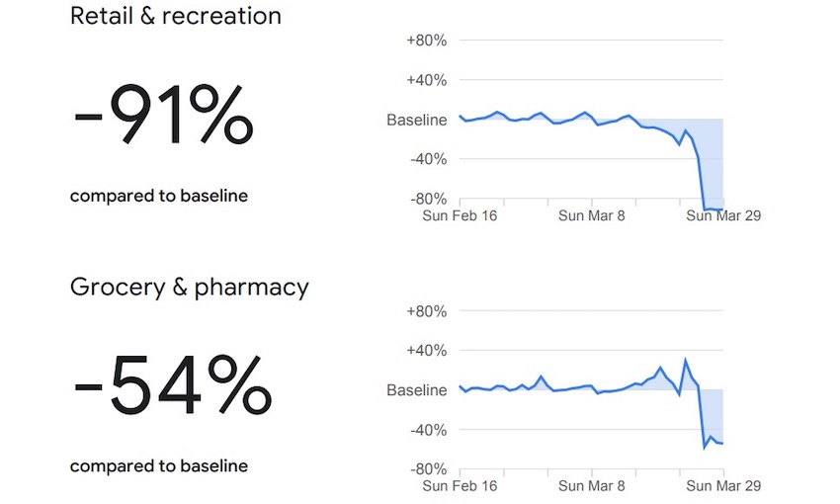Click +40% axis label on Grocery chart
The height and width of the screenshot is (504, 840).
click(427, 351)
